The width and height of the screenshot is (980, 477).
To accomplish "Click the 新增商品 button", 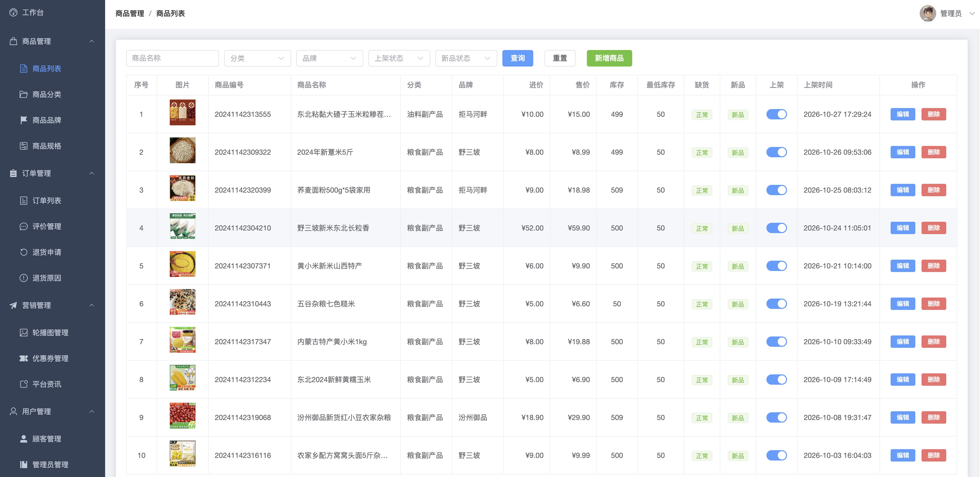I will click(609, 58).
